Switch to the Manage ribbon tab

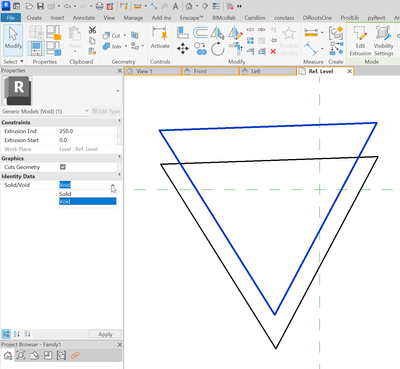[x=133, y=18]
